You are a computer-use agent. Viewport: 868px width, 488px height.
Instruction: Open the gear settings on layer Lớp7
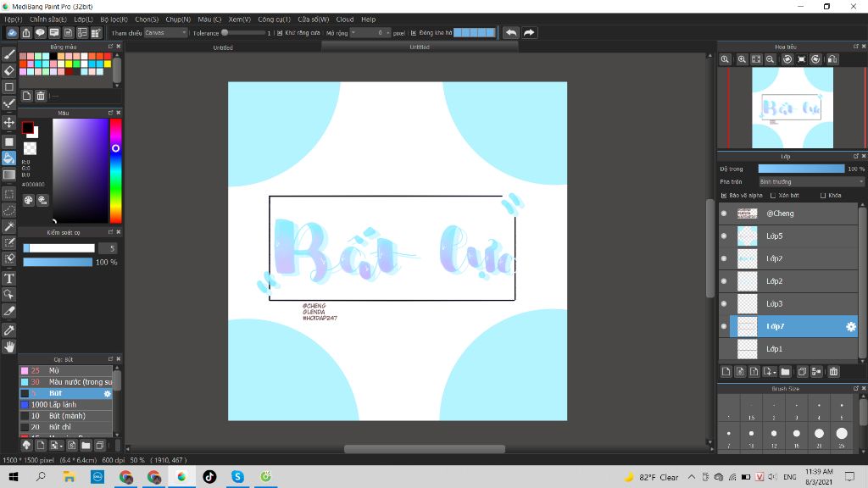(x=851, y=326)
